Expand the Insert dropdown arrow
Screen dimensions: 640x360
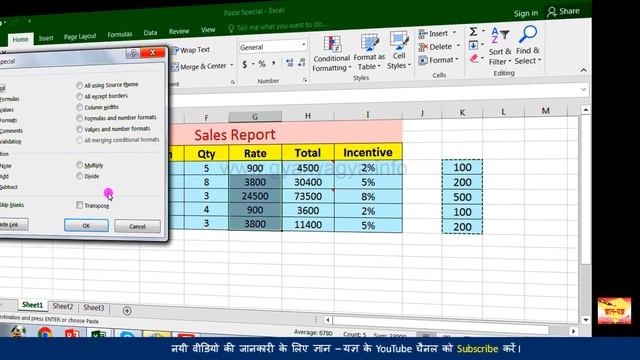454,33
